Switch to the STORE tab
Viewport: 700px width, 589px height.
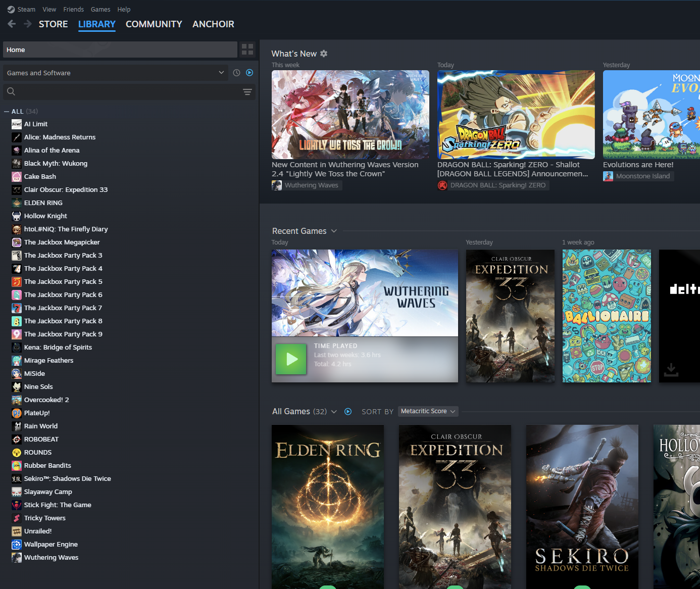pyautogui.click(x=54, y=24)
